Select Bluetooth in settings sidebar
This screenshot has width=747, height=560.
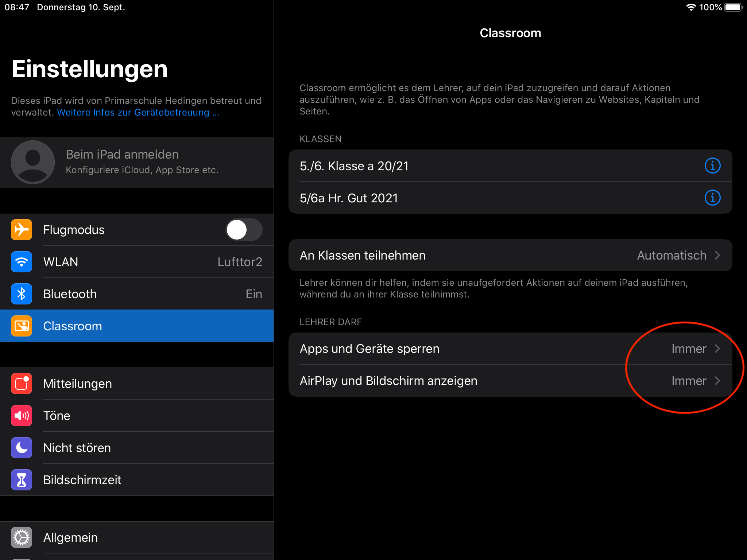click(x=153, y=294)
